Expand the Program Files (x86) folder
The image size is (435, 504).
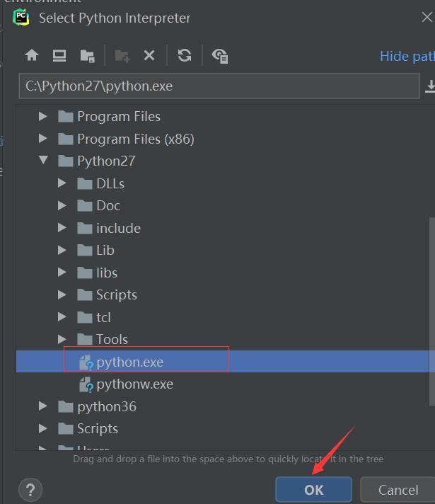pos(42,139)
